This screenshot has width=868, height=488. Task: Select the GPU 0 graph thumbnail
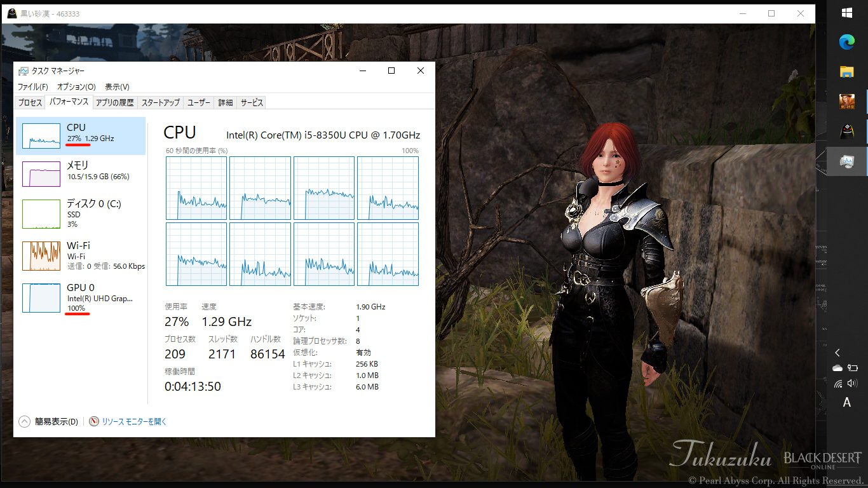[41, 298]
